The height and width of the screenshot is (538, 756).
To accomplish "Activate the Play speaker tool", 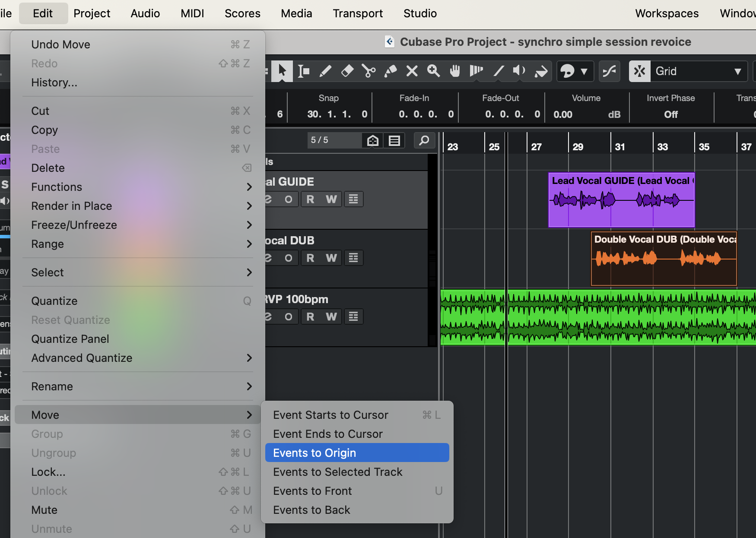I will pos(519,71).
